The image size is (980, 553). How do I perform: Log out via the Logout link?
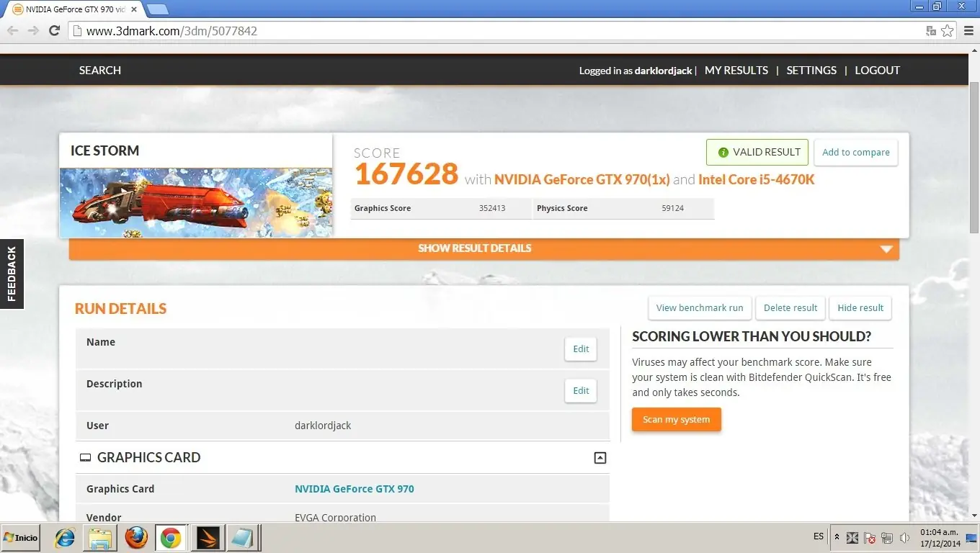(x=877, y=71)
